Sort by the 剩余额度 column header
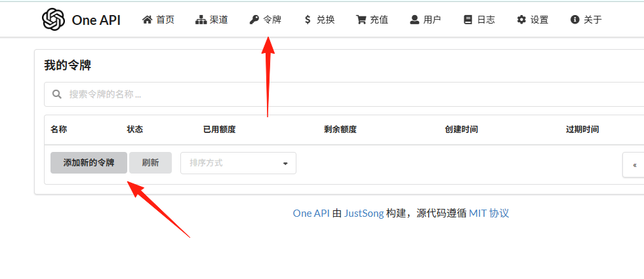Screen dimensions: 644x279 [x=340, y=130]
